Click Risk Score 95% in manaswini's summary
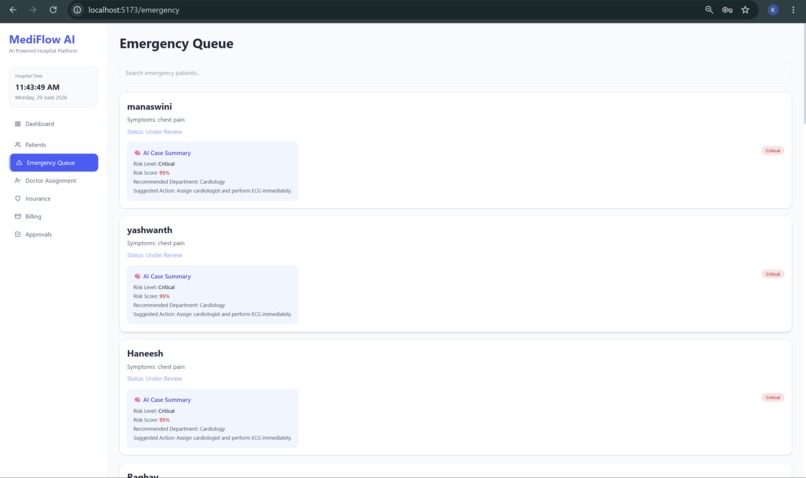 point(151,173)
